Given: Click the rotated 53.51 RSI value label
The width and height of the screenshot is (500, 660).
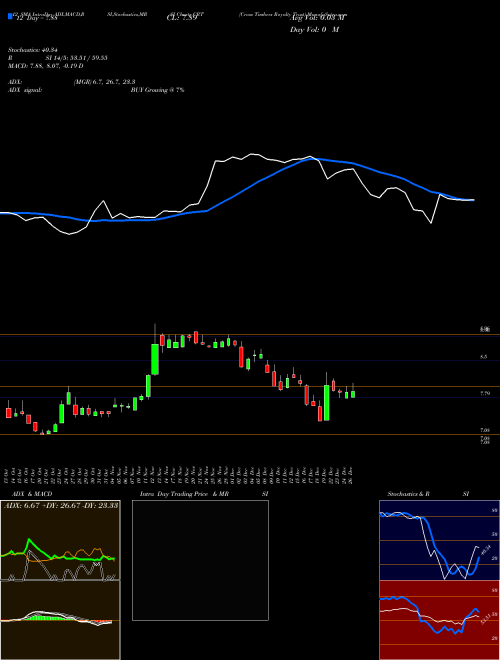Looking at the screenshot, I should pyautogui.click(x=487, y=619).
